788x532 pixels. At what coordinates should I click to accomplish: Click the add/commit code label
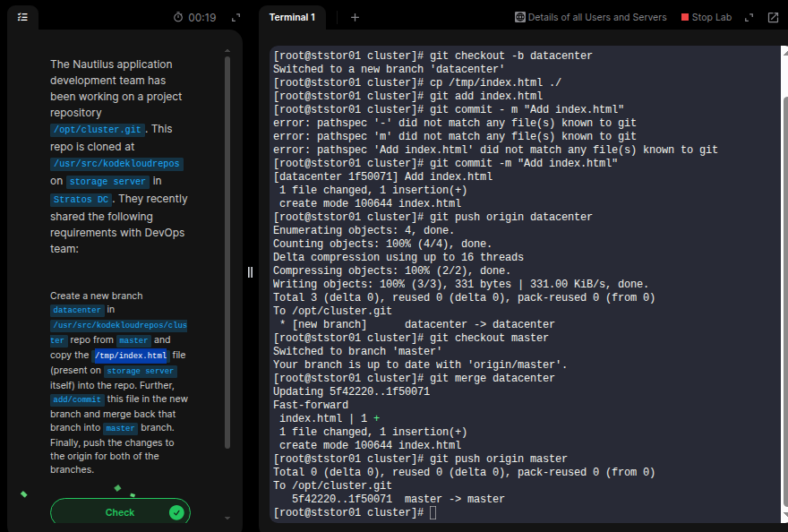[x=77, y=399]
